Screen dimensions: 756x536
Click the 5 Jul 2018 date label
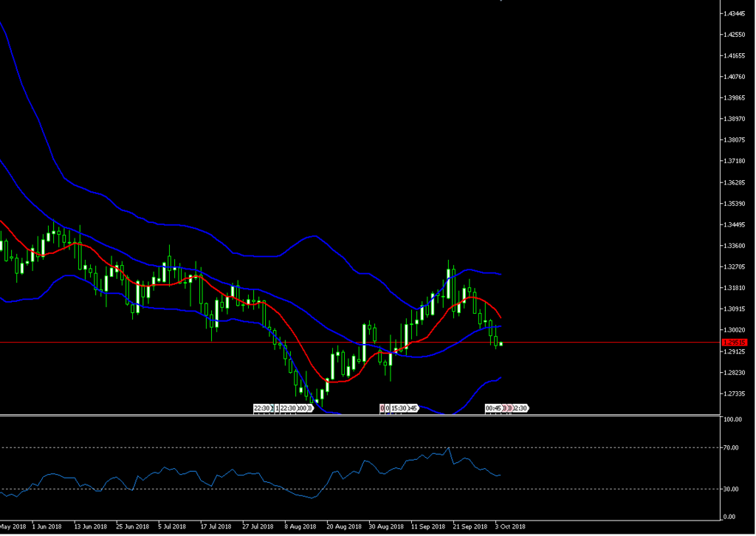coord(172,526)
